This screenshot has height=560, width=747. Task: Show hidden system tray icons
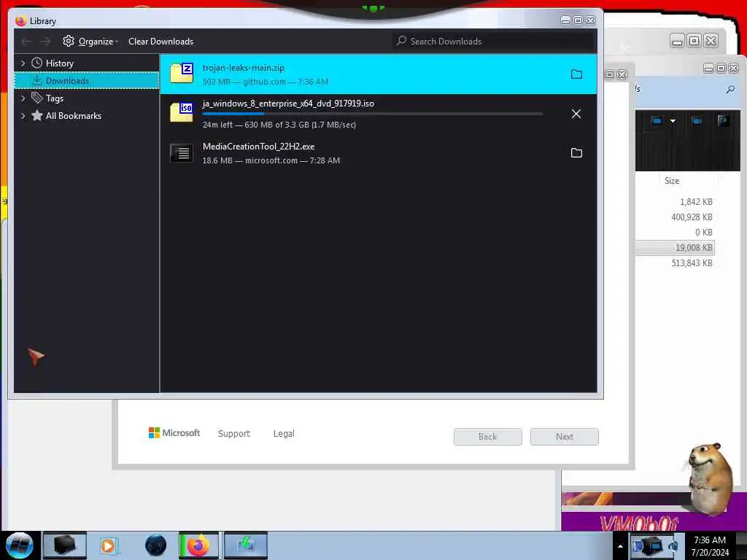tap(620, 546)
